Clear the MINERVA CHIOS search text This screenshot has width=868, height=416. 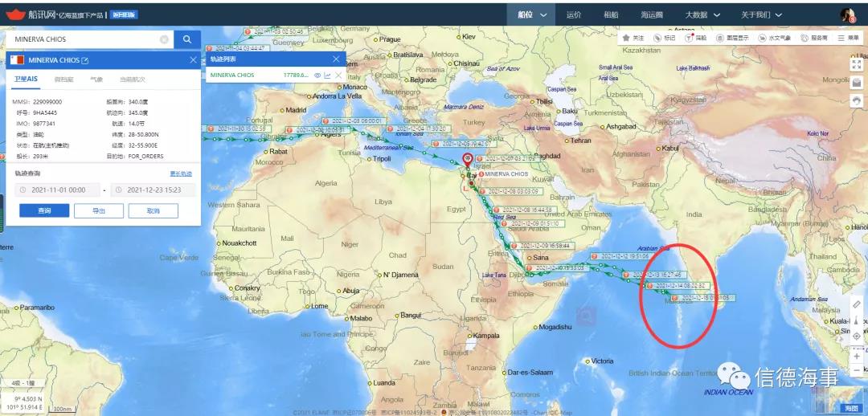(x=164, y=39)
